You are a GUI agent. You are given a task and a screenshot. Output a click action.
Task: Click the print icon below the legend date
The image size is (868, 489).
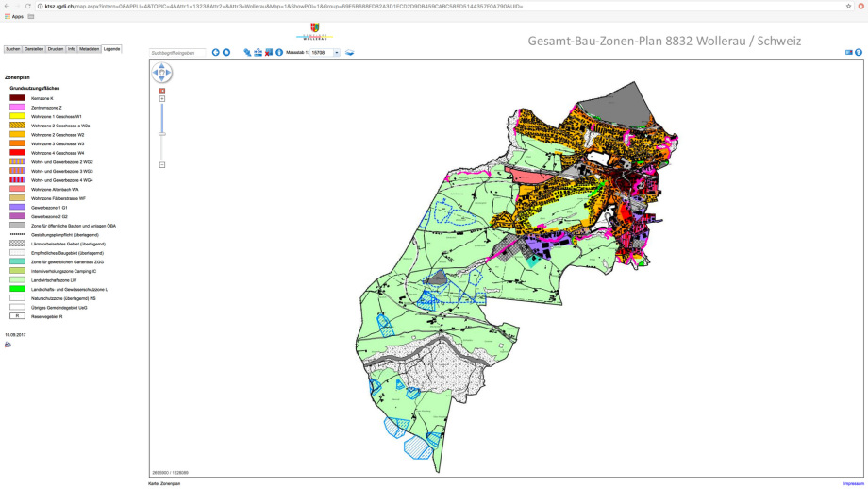point(8,345)
